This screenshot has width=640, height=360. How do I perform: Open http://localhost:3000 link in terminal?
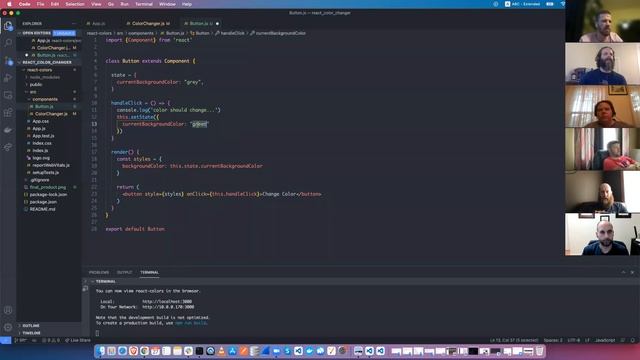(167, 302)
